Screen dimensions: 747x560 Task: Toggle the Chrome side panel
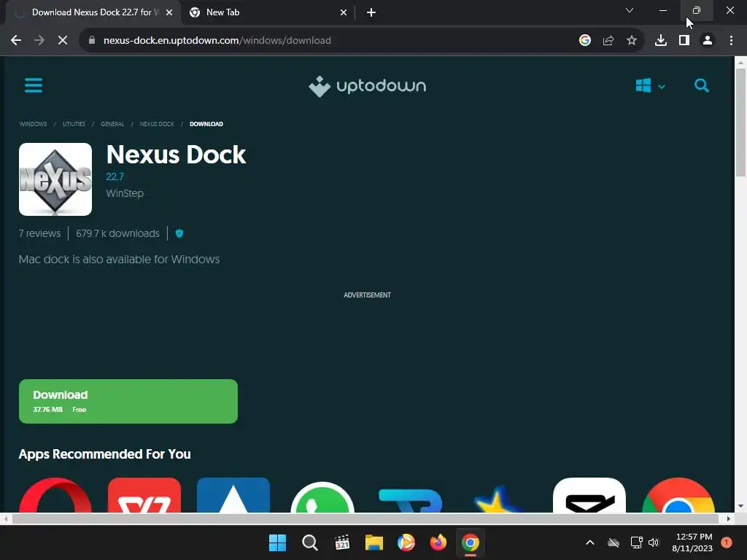pyautogui.click(x=684, y=41)
